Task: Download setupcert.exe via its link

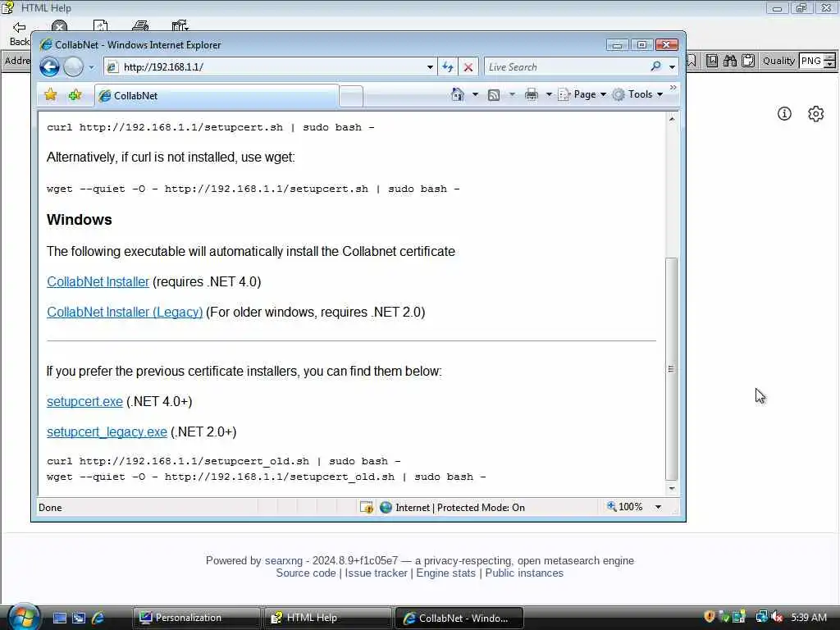Action: pos(84,401)
